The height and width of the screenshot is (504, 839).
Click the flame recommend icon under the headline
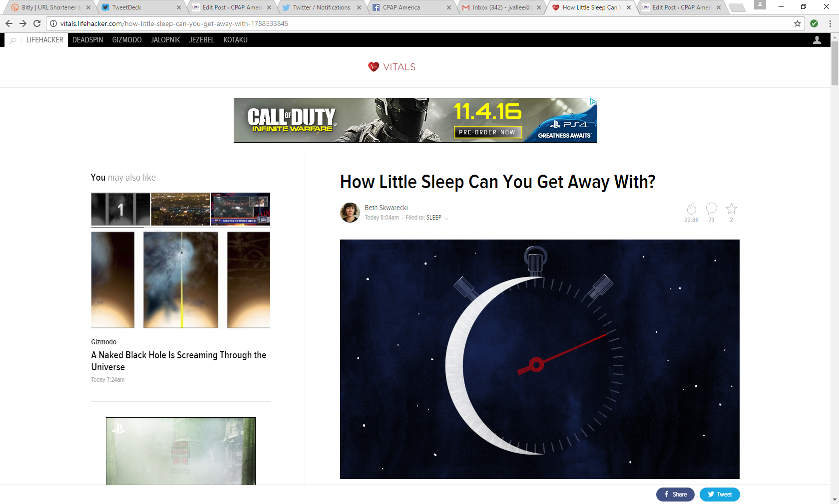691,209
